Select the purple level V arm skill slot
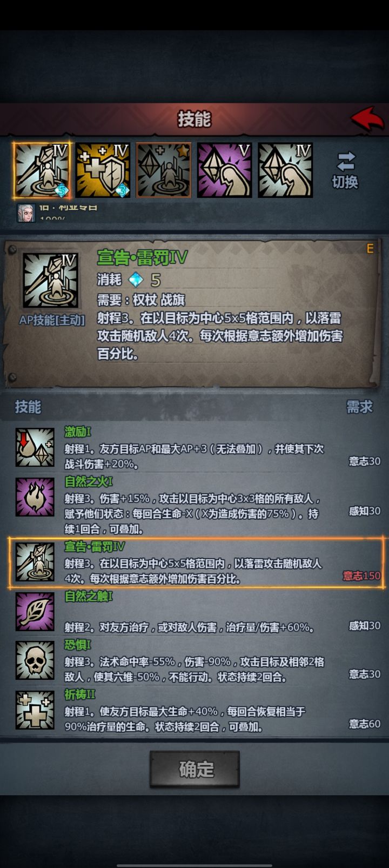Screen dimensions: 389x868 point(225,170)
